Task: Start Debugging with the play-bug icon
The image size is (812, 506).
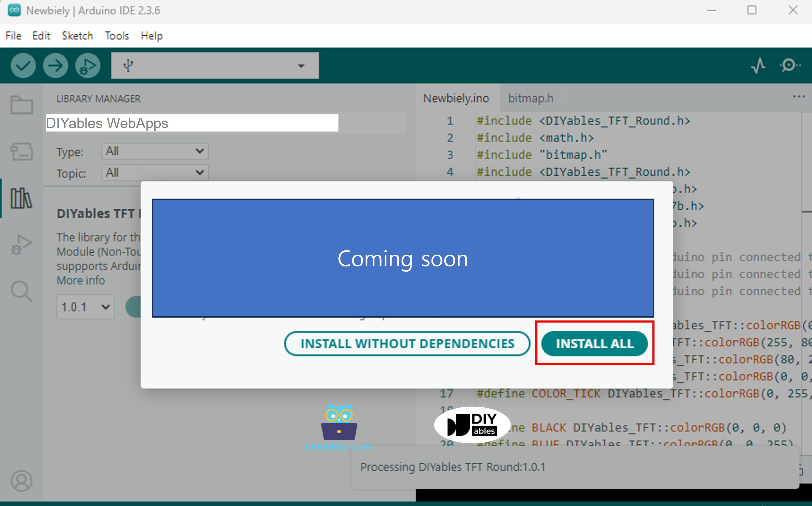Action: coord(88,66)
